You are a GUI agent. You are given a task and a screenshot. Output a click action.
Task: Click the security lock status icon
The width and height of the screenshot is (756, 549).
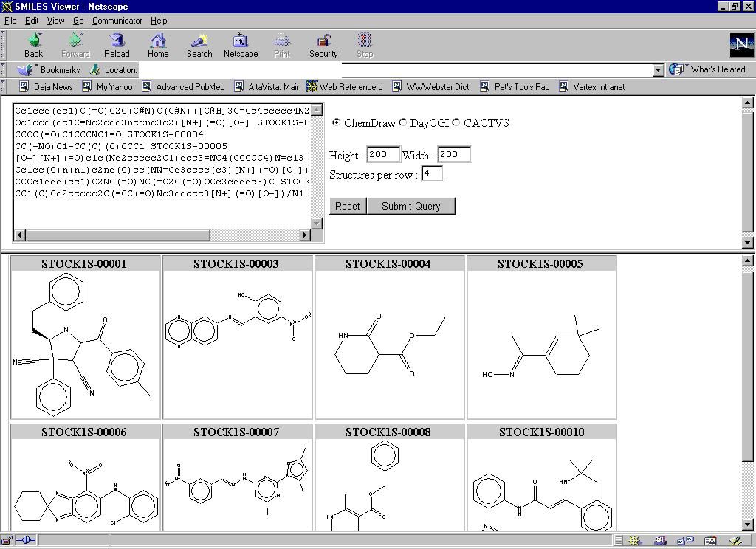pyautogui.click(x=7, y=540)
